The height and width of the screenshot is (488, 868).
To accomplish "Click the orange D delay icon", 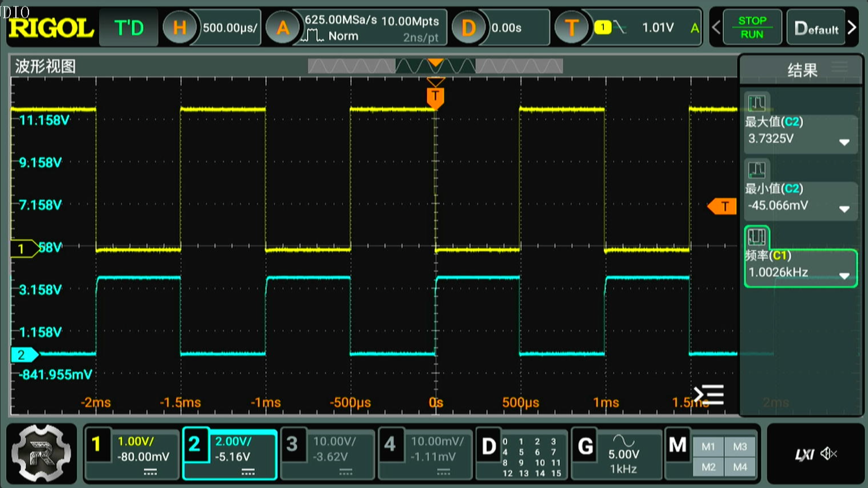I will [x=468, y=28].
